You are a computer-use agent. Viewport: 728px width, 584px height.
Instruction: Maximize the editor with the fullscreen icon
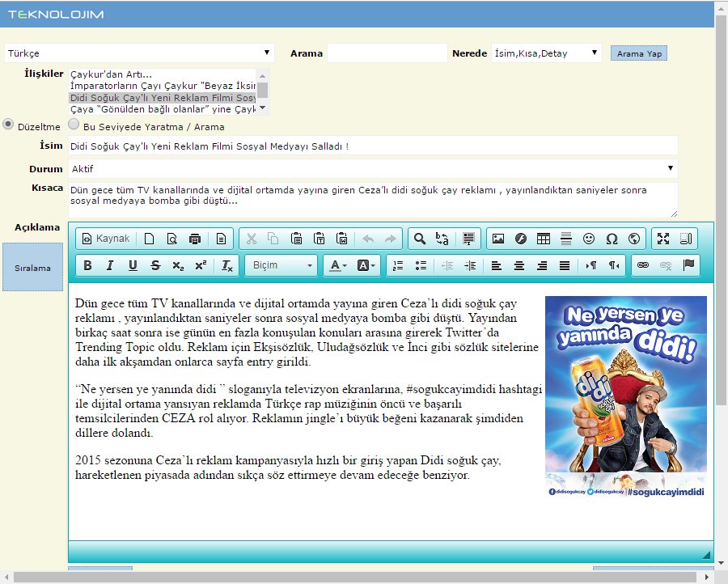click(663, 239)
